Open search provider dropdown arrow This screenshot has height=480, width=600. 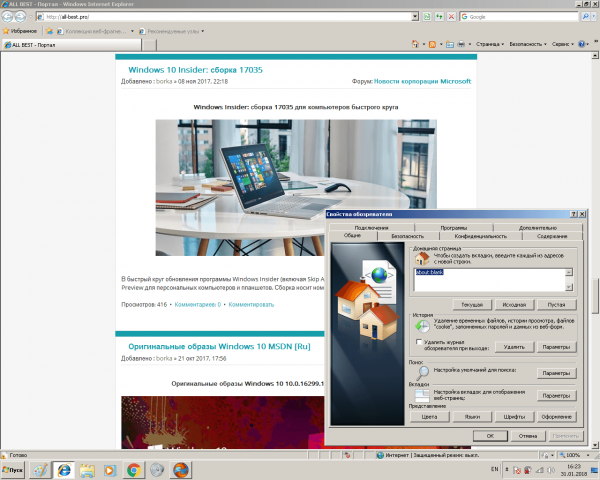coord(594,16)
